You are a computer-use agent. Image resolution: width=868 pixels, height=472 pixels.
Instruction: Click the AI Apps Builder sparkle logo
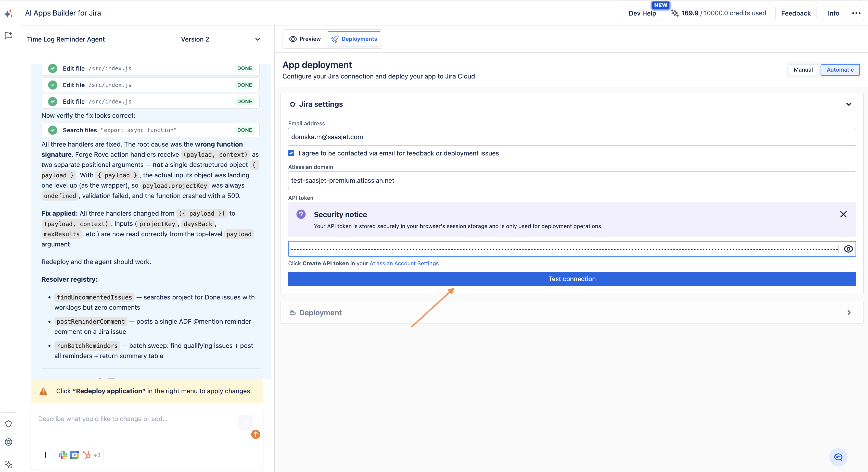(x=8, y=14)
